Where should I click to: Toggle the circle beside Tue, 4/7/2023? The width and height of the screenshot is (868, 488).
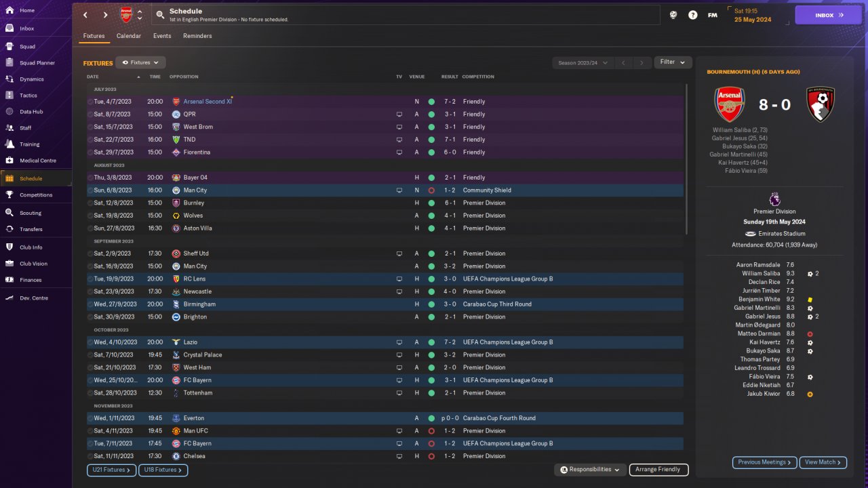click(x=90, y=102)
